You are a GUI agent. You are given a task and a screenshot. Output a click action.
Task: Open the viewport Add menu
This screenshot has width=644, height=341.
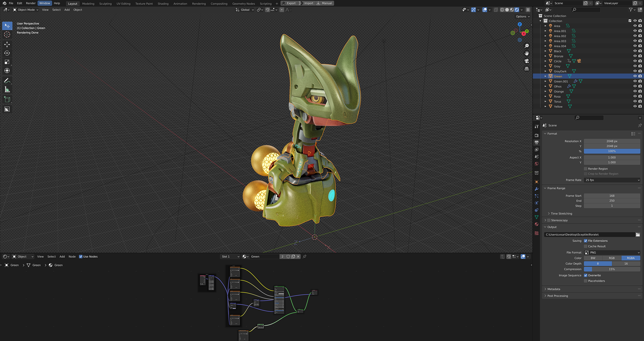click(x=67, y=10)
